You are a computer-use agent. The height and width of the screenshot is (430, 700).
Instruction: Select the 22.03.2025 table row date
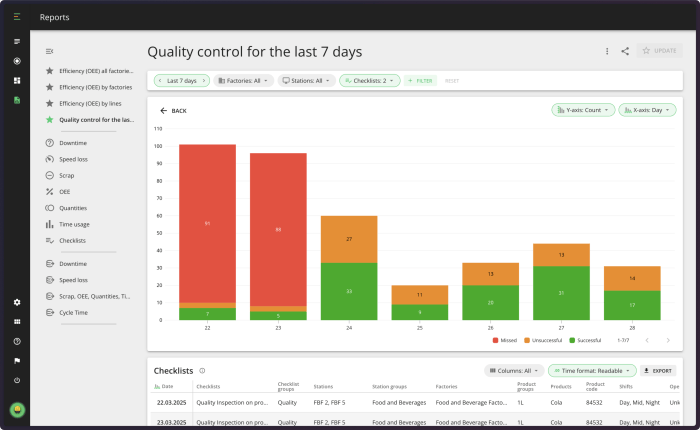point(171,402)
